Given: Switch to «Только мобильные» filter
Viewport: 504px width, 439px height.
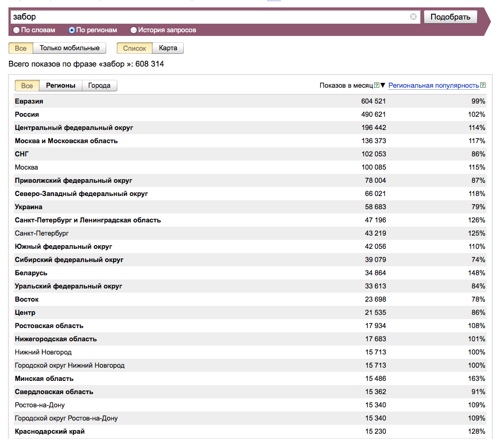Looking at the screenshot, I should tap(69, 48).
